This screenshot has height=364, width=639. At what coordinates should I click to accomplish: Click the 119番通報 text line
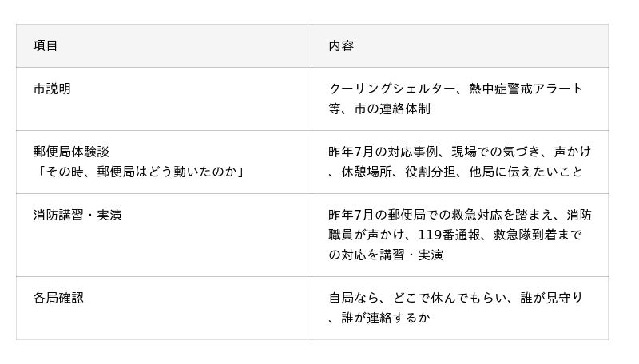click(x=455, y=235)
